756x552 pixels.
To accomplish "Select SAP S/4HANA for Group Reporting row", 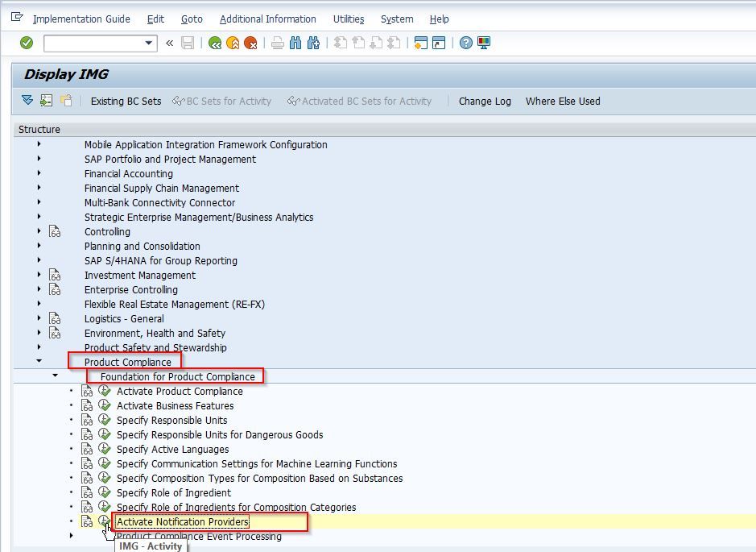I will [385, 260].
